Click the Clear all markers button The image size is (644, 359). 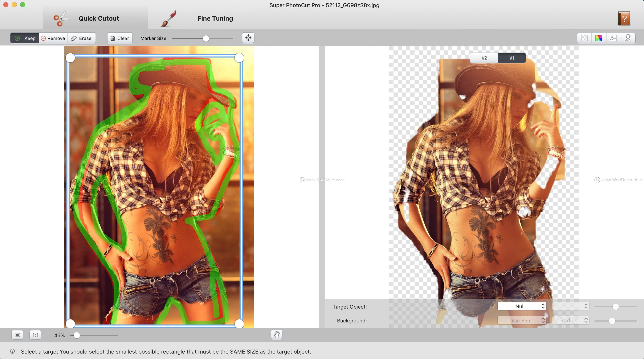(119, 38)
